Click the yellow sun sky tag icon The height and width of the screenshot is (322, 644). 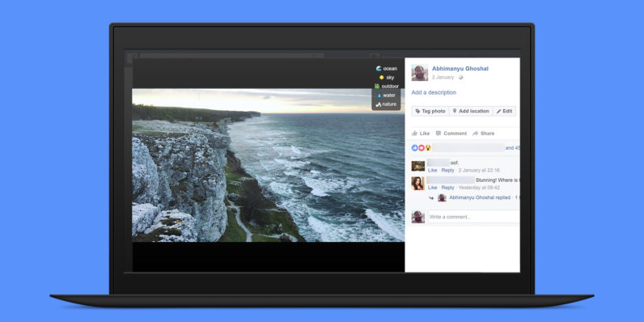pos(382,78)
